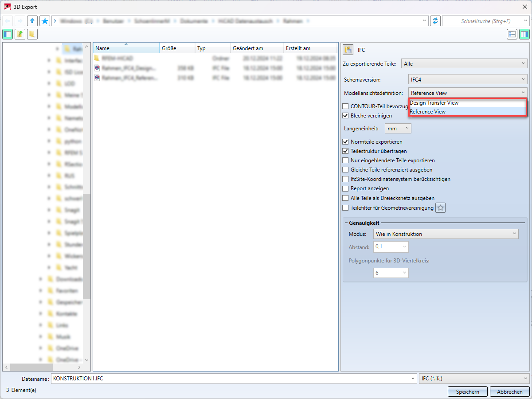Click the refresh icon beside the path bar

pos(435,20)
